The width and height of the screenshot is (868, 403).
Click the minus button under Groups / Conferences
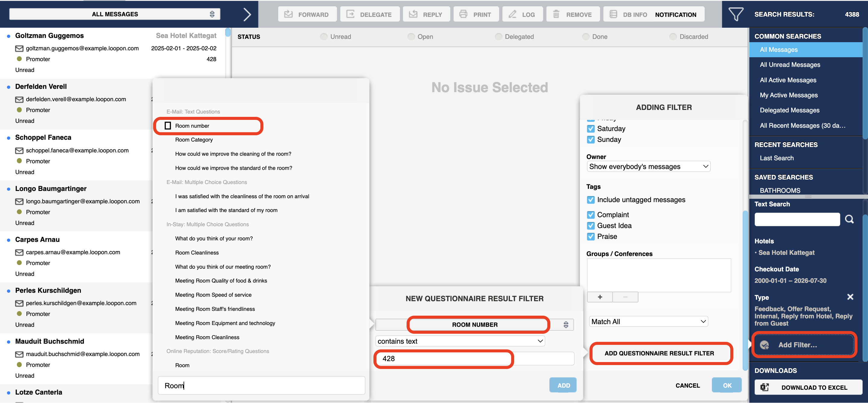point(625,297)
